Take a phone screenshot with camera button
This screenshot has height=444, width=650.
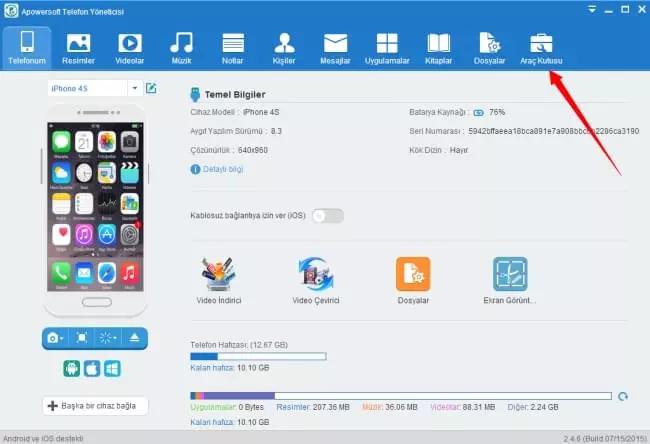coord(55,338)
